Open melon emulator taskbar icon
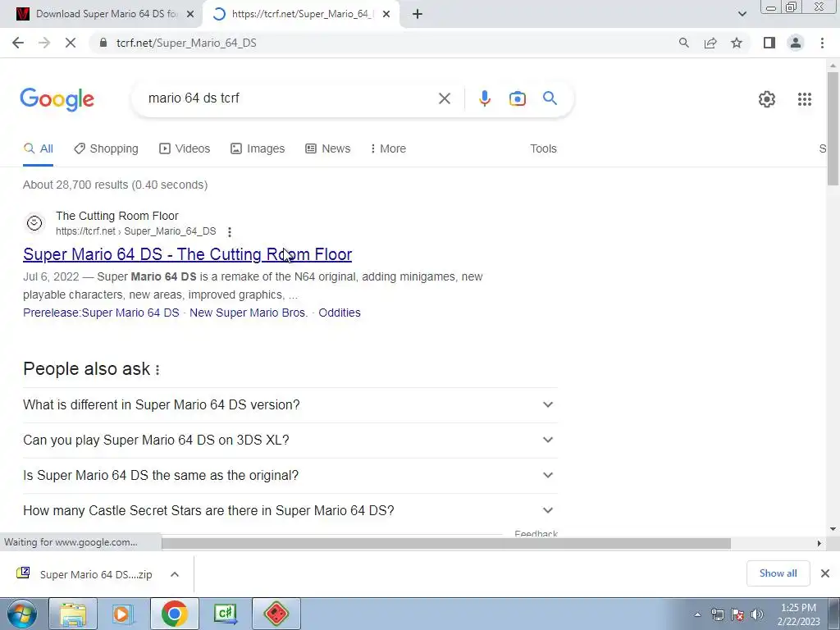This screenshot has width=840, height=630. coord(276,614)
